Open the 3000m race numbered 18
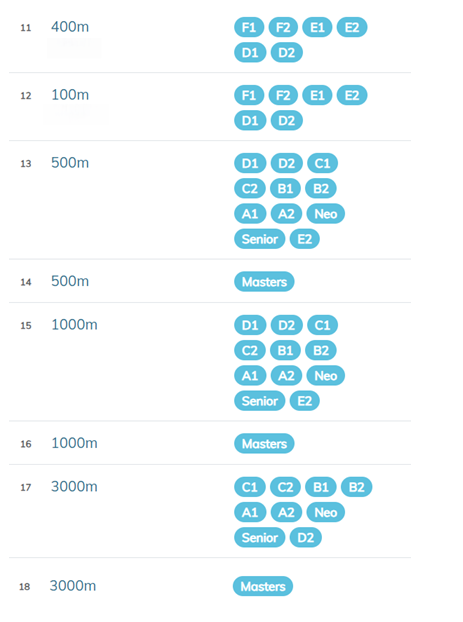The width and height of the screenshot is (463, 622). click(x=210, y=586)
